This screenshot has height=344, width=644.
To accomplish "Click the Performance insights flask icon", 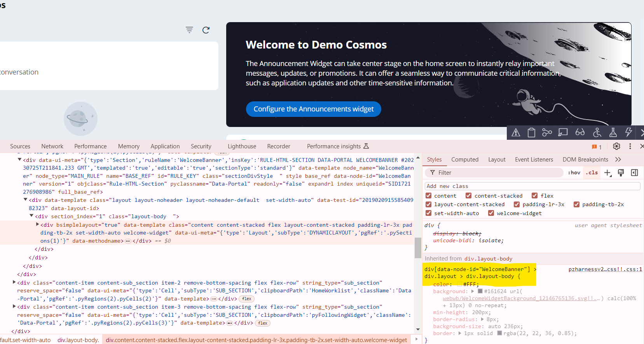I will [366, 146].
